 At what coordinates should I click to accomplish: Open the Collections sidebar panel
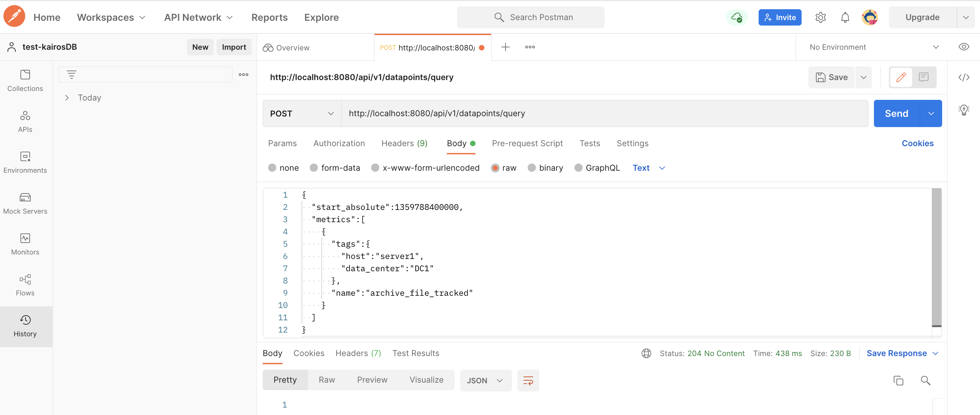[25, 80]
